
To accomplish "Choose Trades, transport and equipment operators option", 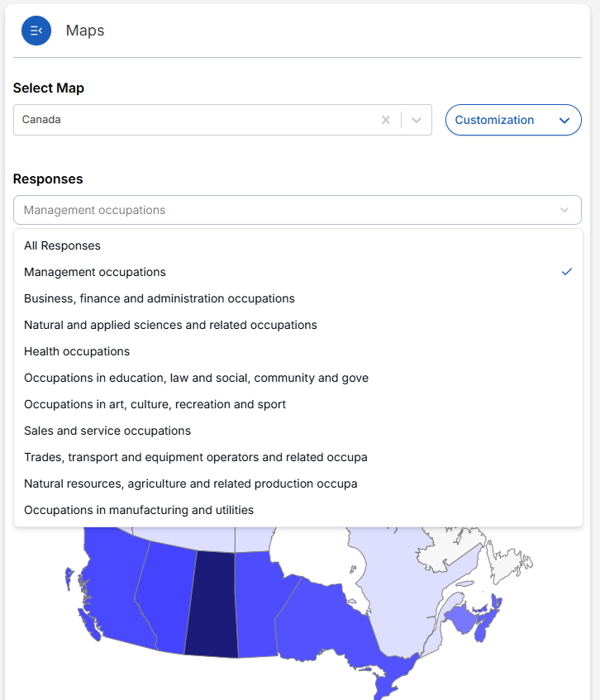I will tap(195, 457).
